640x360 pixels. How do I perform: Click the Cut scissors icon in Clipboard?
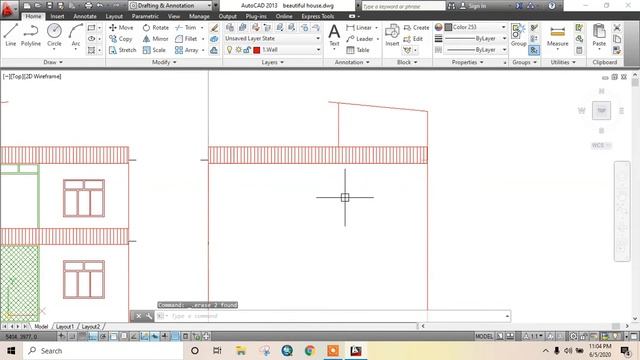617,28
